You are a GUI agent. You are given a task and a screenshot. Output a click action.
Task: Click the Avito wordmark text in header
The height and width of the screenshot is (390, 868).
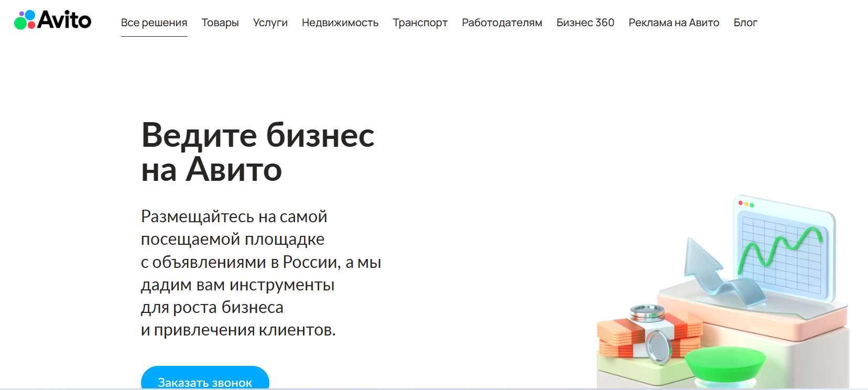coord(64,20)
